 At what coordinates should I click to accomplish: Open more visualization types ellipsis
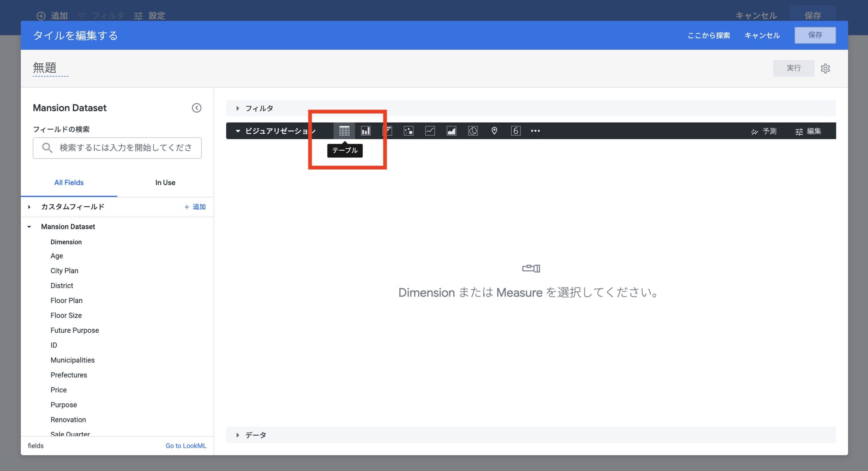535,131
